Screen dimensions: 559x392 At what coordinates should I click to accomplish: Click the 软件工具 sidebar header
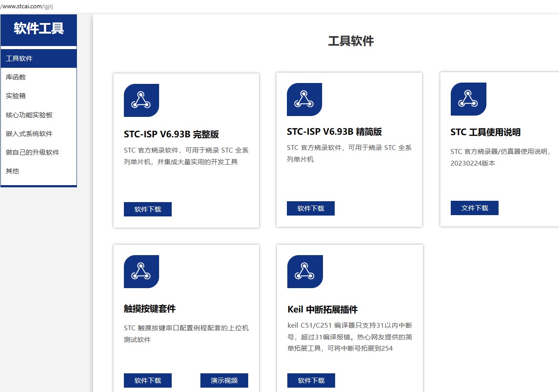point(39,29)
